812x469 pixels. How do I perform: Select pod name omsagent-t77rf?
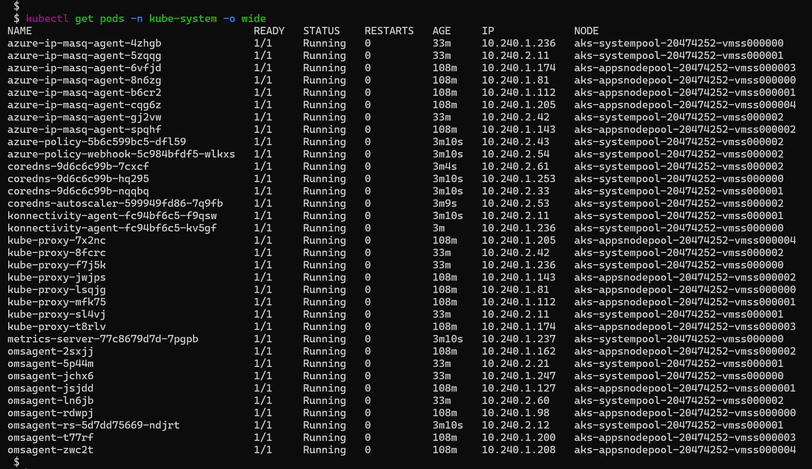[x=50, y=437]
